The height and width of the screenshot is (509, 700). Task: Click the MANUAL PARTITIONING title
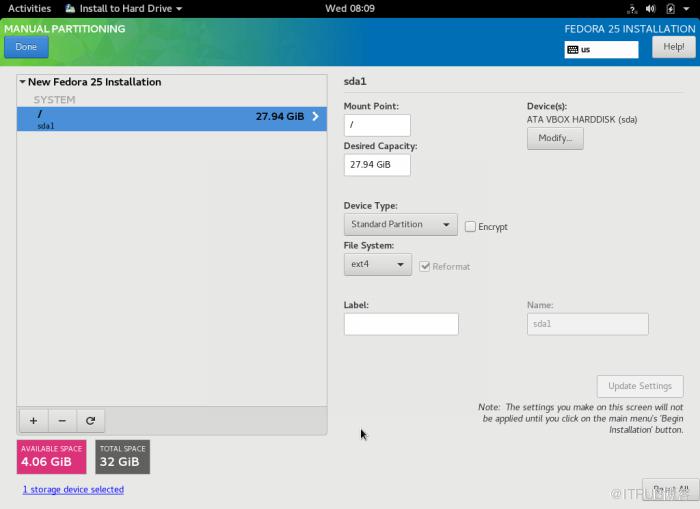(x=65, y=29)
